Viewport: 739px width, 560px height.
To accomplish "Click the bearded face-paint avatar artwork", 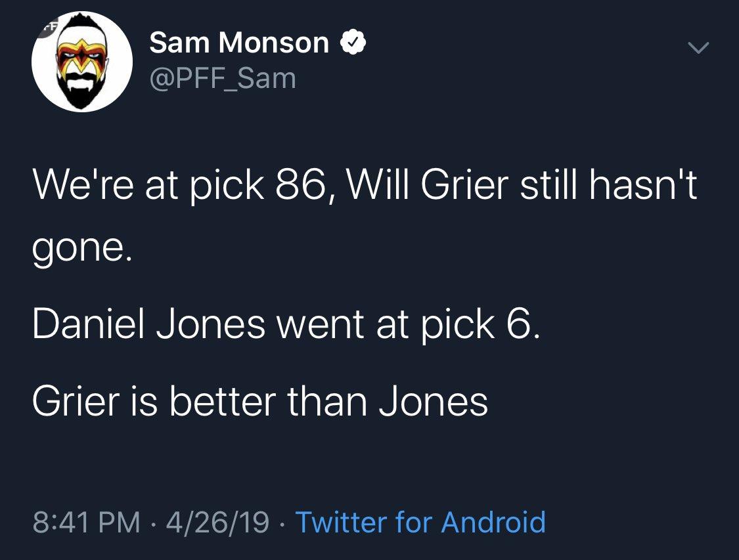I will tap(83, 62).
